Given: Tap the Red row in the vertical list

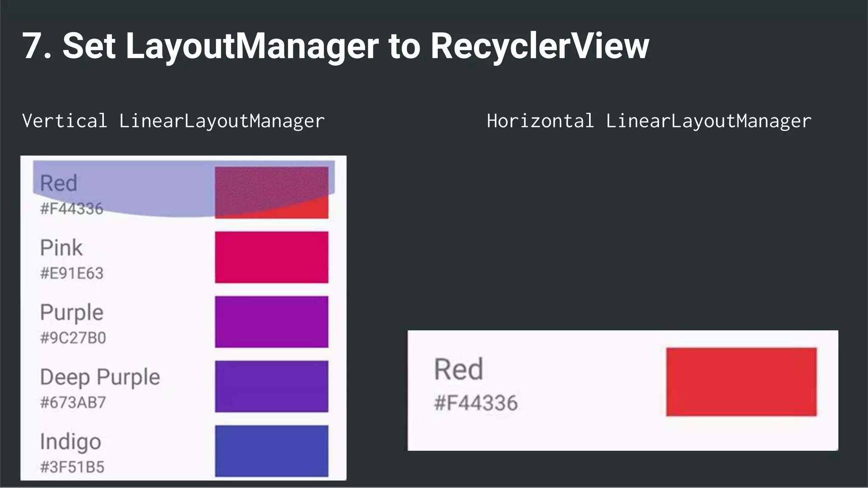Looking at the screenshot, I should [x=184, y=193].
